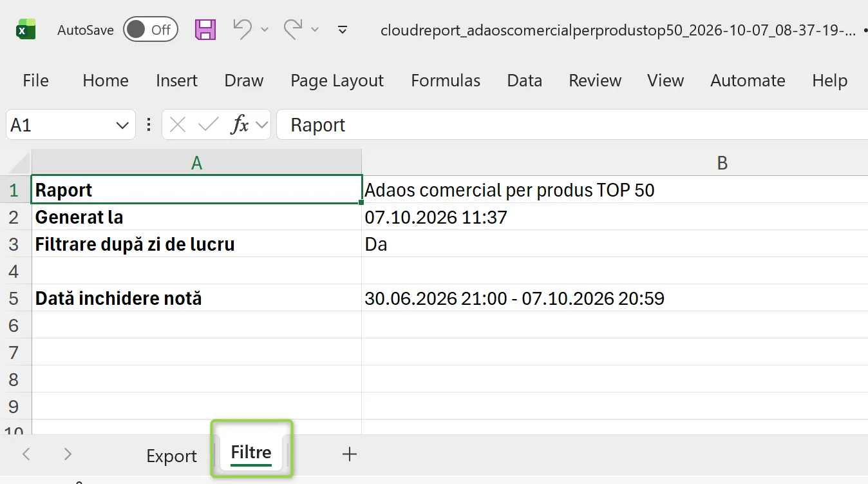
Task: Select column A header
Action: click(196, 163)
